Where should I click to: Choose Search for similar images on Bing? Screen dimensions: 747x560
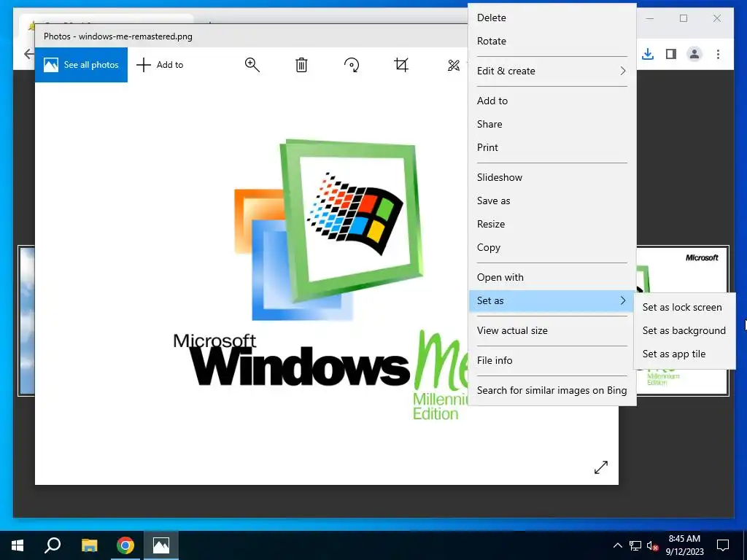point(552,391)
